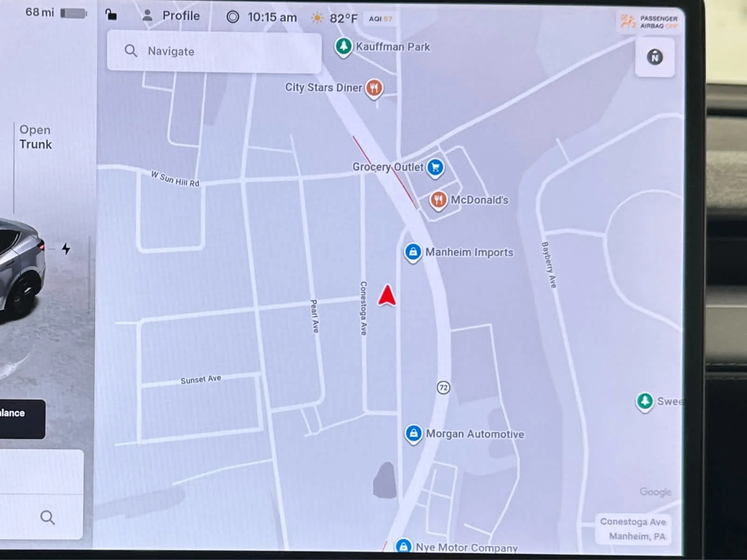The width and height of the screenshot is (747, 560).
Task: Tap the Pearl Ave street label
Action: pos(315,316)
